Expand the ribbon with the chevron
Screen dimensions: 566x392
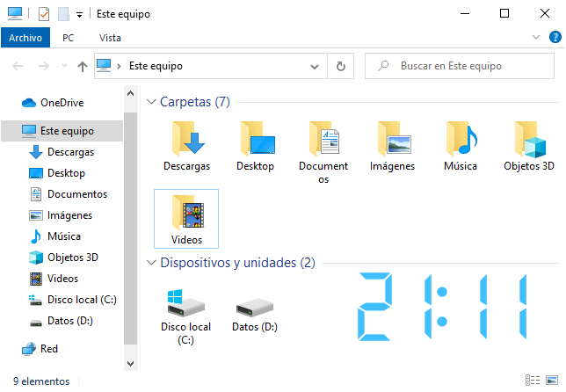(536, 37)
